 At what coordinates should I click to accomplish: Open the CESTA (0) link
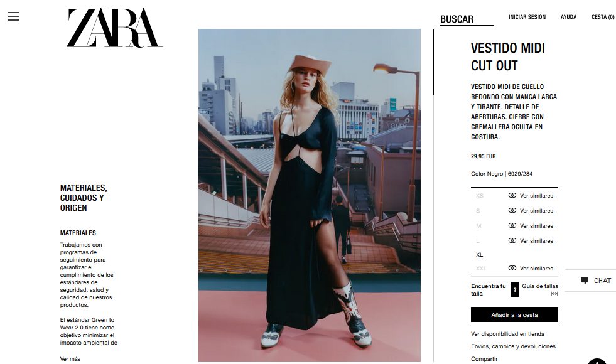(x=603, y=17)
